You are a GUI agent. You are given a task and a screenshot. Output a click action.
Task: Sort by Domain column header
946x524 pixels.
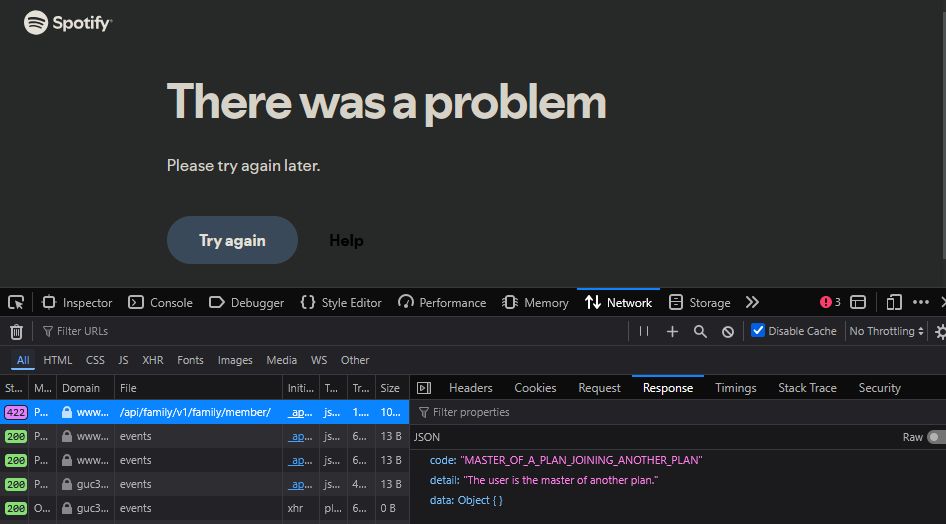pyautogui.click(x=85, y=388)
